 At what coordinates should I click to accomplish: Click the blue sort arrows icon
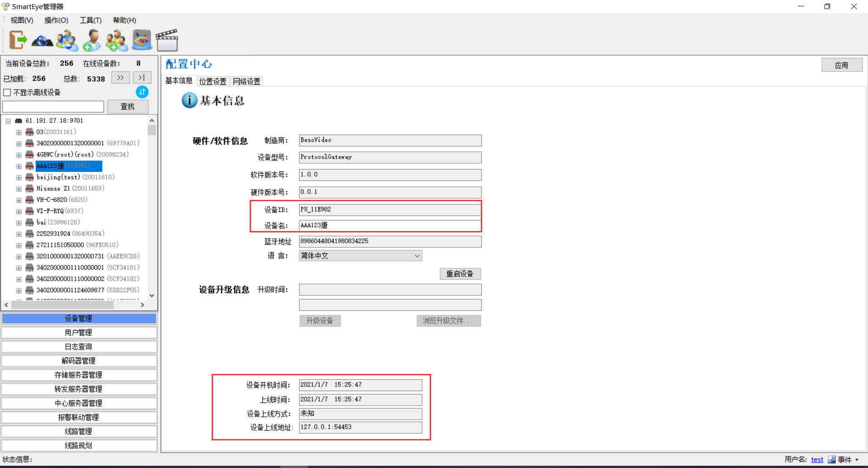click(142, 92)
